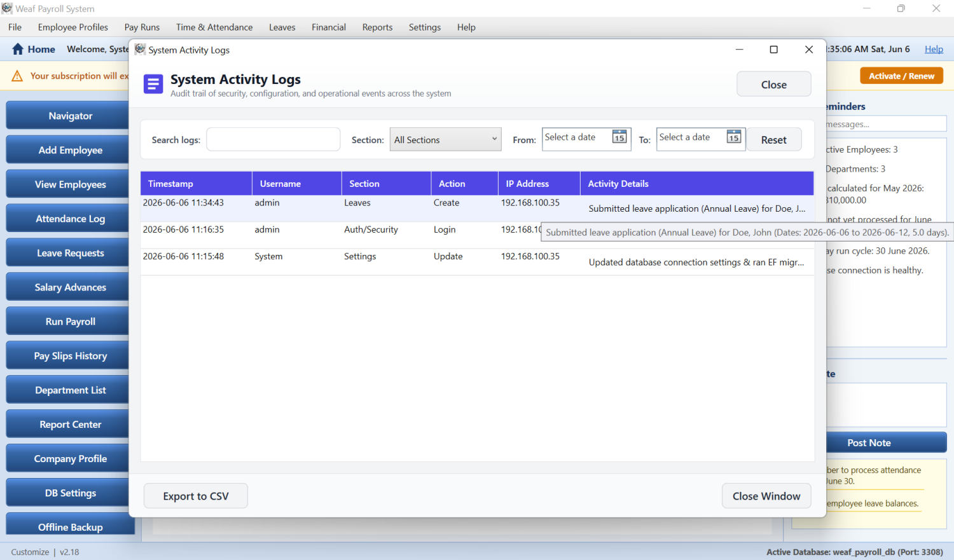954x560 pixels.
Task: Focus the Search logs input field
Action: tap(273, 139)
